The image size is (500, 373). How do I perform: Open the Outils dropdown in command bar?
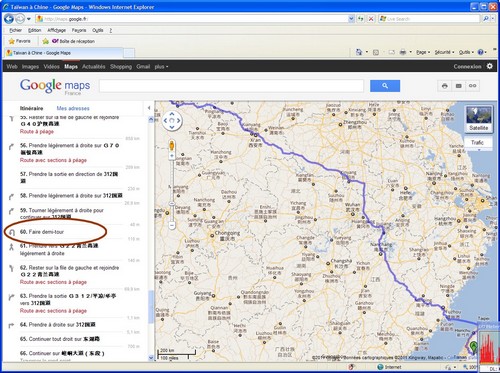tap(466, 52)
